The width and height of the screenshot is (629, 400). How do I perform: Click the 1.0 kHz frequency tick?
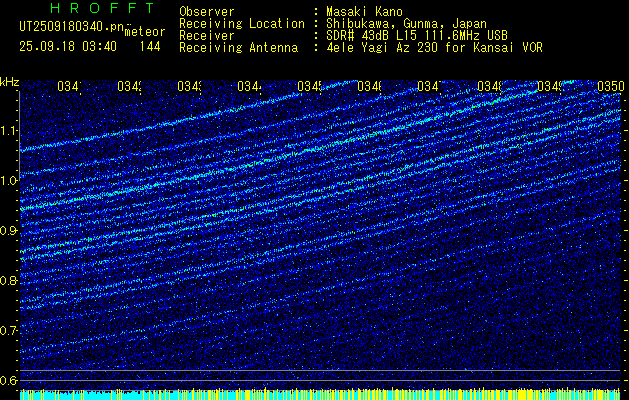point(9,181)
